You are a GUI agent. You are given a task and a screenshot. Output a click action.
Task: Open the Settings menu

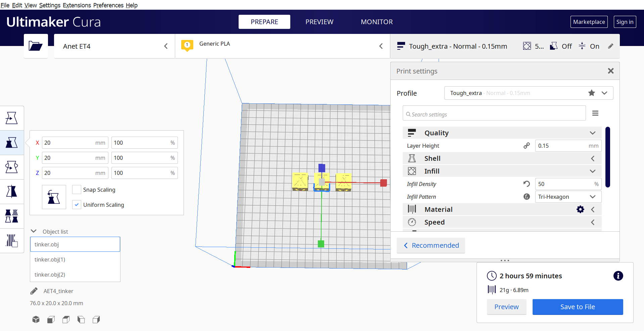50,5
